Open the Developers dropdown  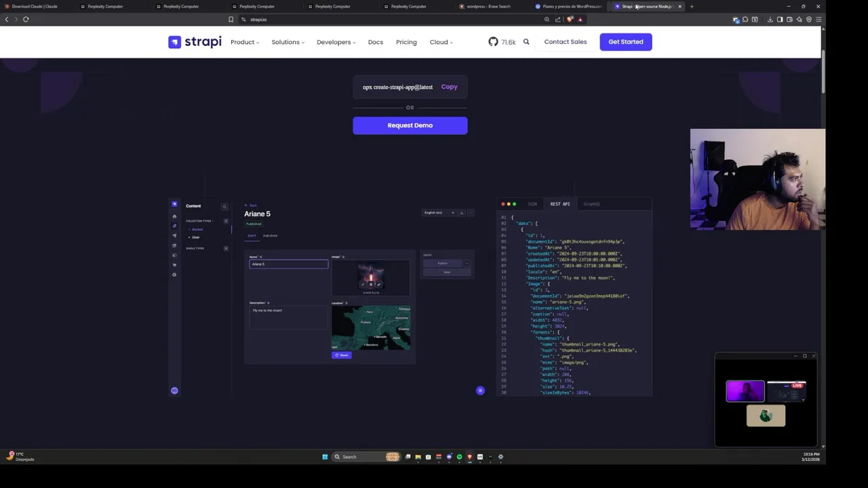coord(336,42)
